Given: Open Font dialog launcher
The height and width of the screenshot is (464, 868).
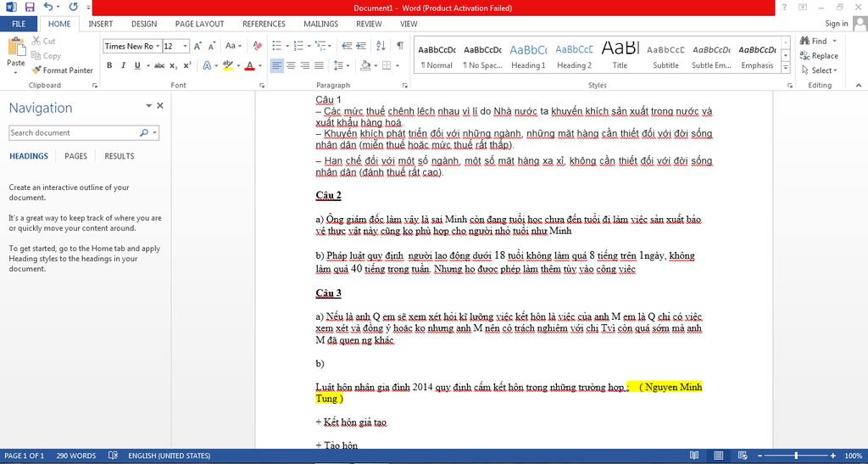Looking at the screenshot, I should (x=262, y=86).
